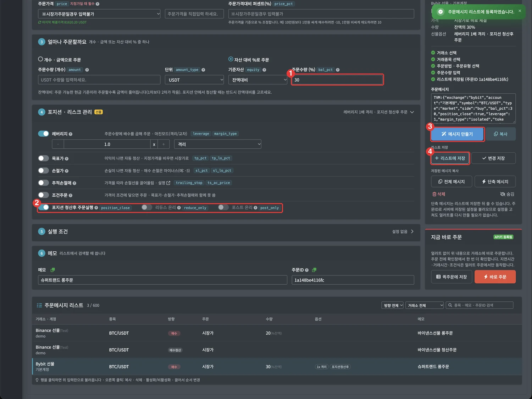This screenshot has width=532, height=399.
Task: Click copy icon next to 메모 label
Action: point(53,270)
